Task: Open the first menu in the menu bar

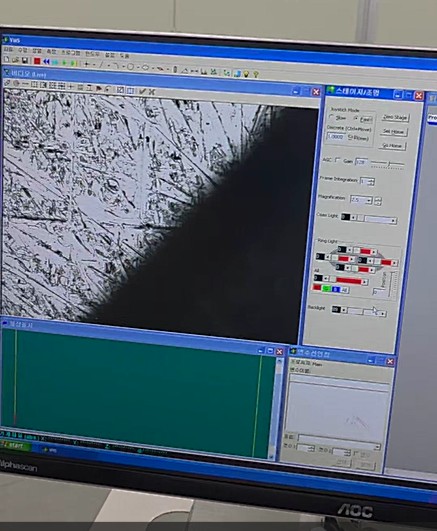Action: pos(7,49)
